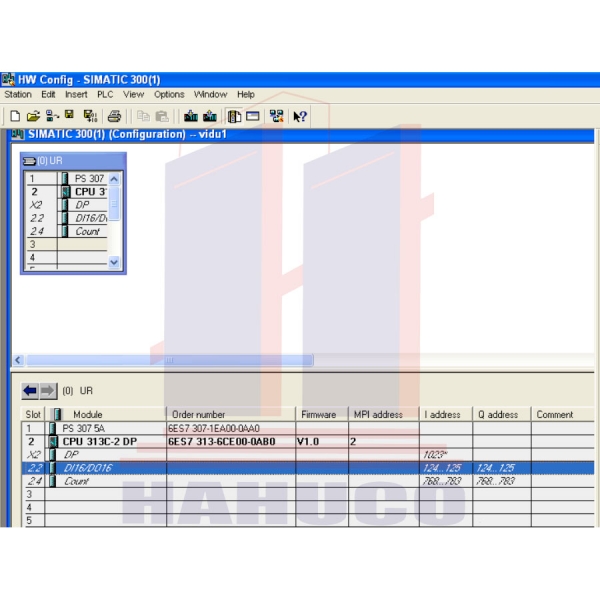This screenshot has height=600, width=600.
Task: Click firmware value V1.0
Action: tap(308, 441)
